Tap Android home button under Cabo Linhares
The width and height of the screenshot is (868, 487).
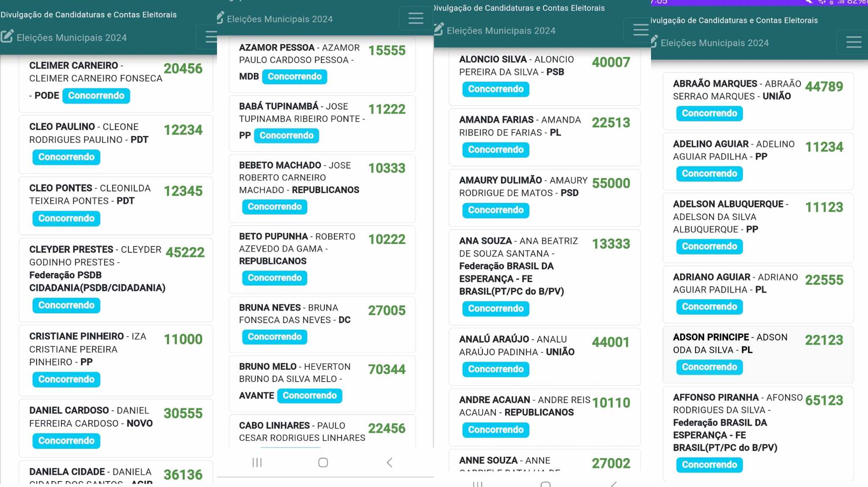coord(323,462)
